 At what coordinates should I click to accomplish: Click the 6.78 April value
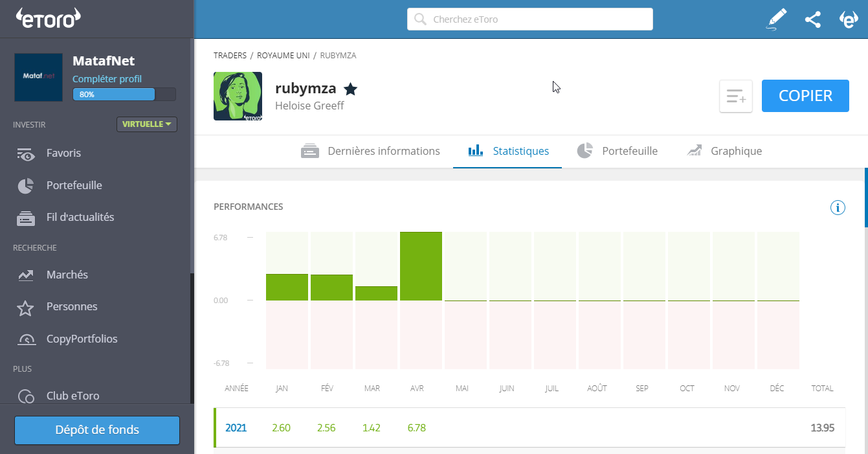416,428
